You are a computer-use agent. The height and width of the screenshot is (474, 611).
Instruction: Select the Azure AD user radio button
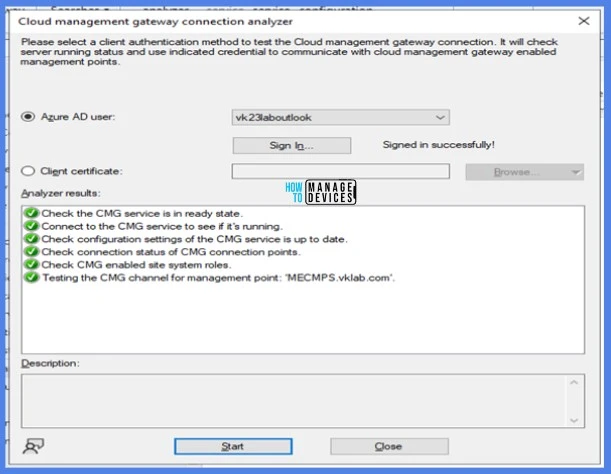(x=28, y=117)
